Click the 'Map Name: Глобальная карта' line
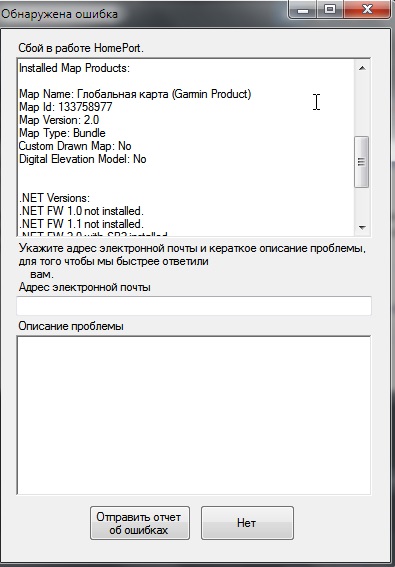Viewport: 395px width, 567px height. 135,94
